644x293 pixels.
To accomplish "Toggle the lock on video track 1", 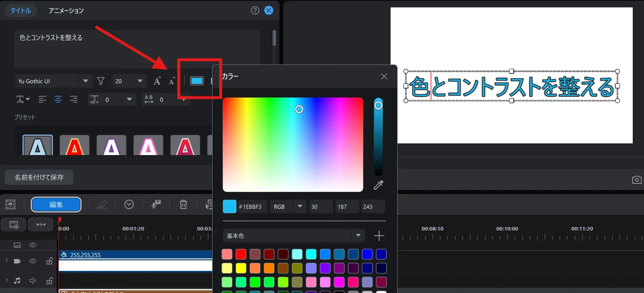I will click(49, 261).
